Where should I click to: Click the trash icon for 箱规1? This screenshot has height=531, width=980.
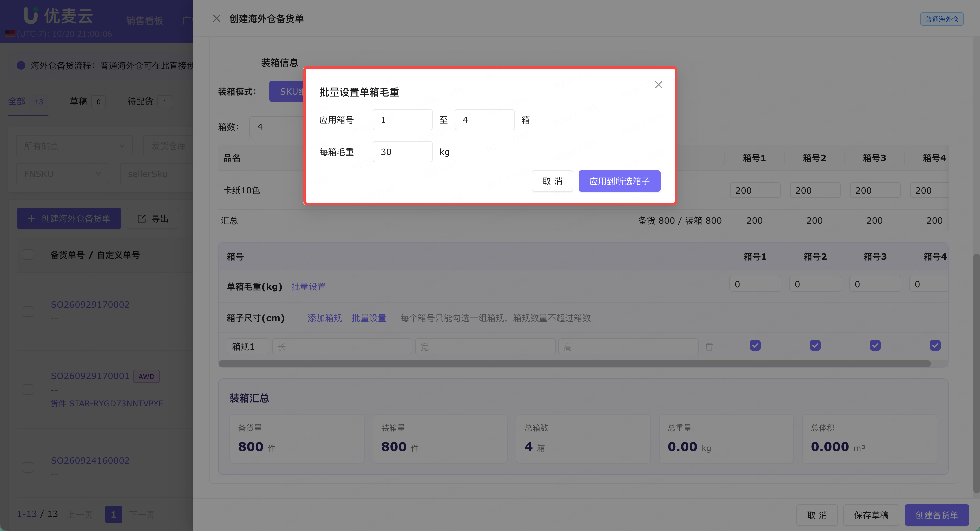pyautogui.click(x=709, y=347)
